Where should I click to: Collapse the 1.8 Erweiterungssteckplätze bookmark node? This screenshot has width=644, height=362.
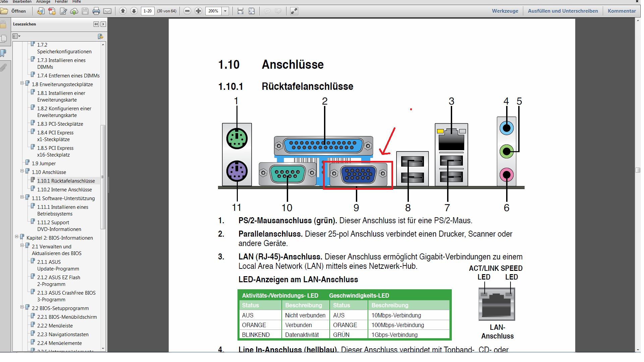[22, 83]
